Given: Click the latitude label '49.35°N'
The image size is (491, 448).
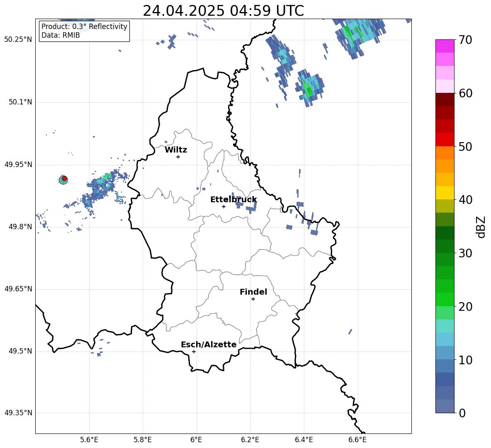Looking at the screenshot, I should point(18,413).
